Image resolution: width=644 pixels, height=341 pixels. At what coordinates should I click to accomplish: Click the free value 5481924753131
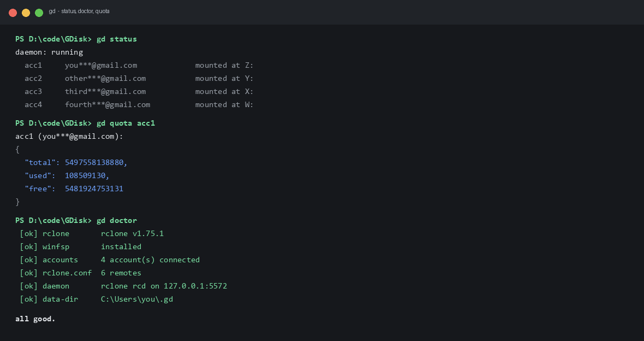pos(94,189)
